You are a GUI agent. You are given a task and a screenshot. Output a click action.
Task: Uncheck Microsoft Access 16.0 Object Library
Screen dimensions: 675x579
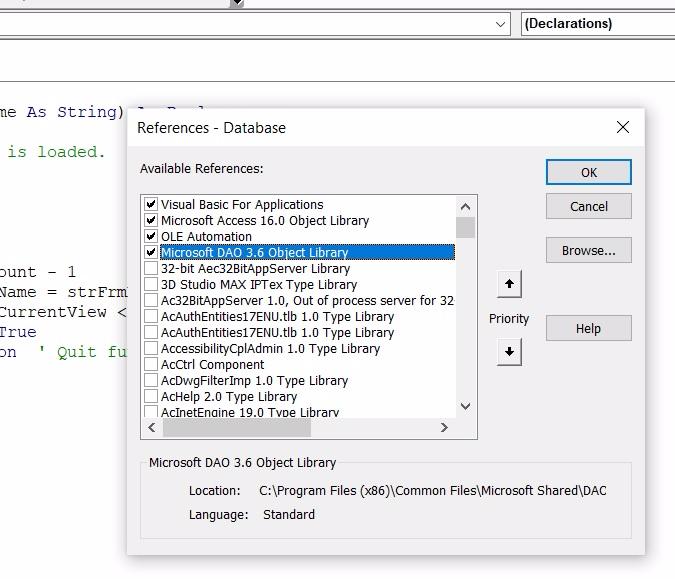[x=151, y=220]
